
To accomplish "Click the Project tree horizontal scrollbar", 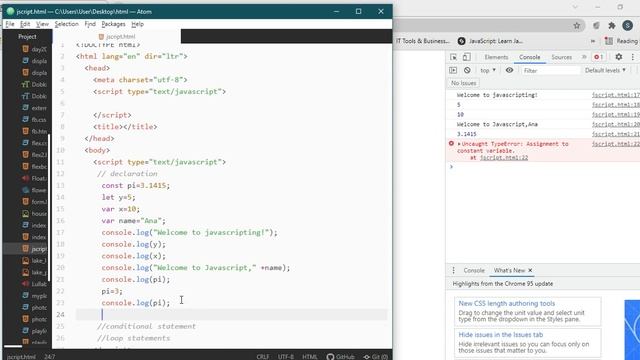I will click(13, 347).
